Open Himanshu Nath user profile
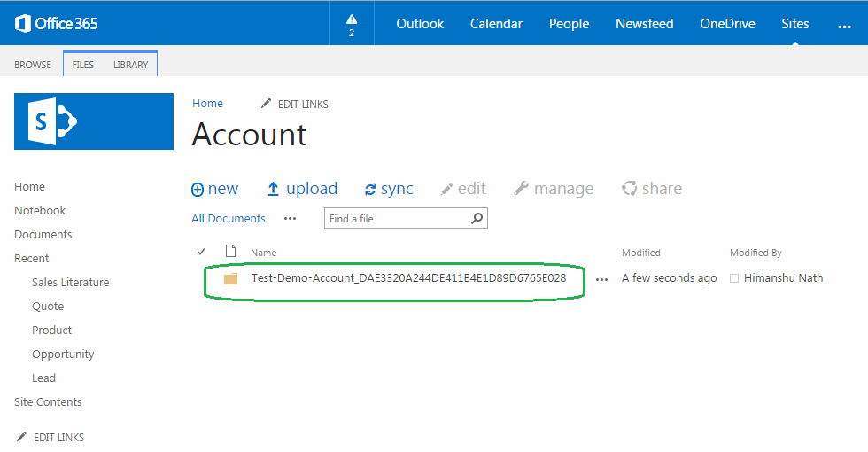 click(783, 278)
